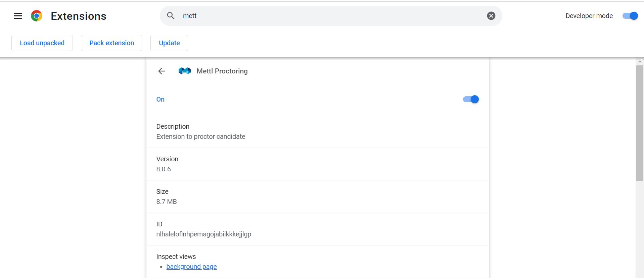Go back using the left arrow
The width and height of the screenshot is (644, 278).
tap(162, 71)
